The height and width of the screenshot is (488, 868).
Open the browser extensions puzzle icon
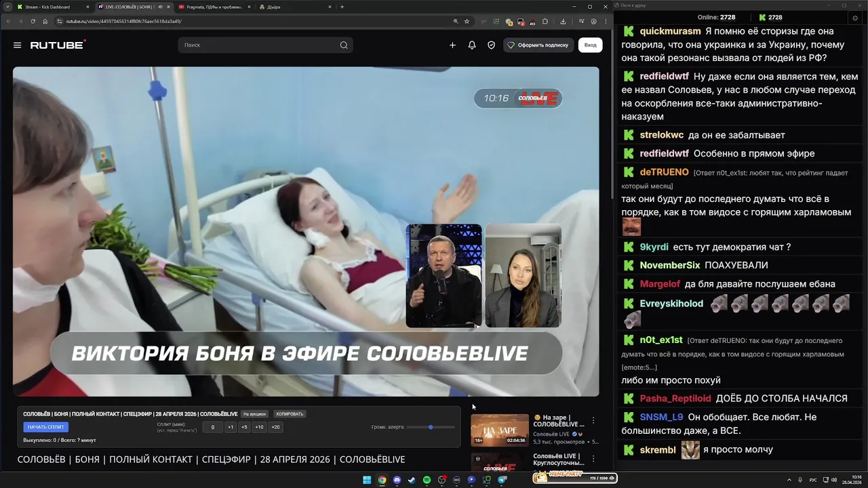(x=545, y=21)
